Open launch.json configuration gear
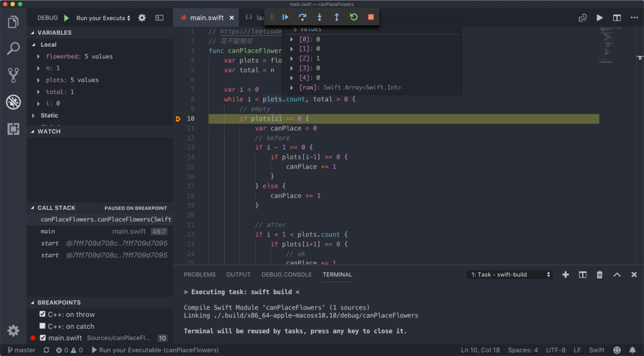 142,18
